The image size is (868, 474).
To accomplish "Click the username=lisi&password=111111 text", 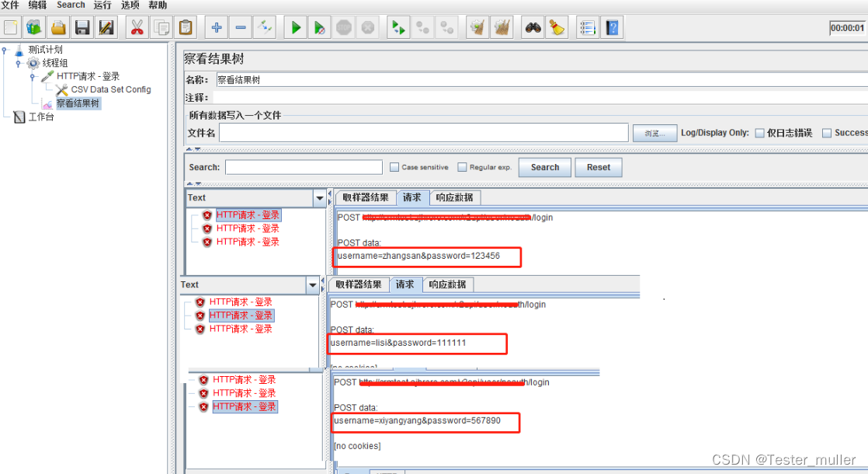I will pos(398,343).
